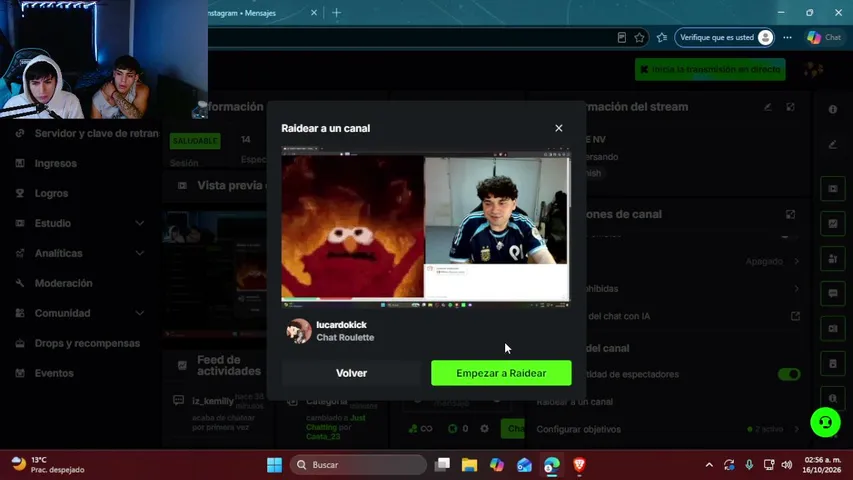This screenshot has width=853, height=480.
Task: Click lucardokick profile avatar
Action: pos(299,331)
